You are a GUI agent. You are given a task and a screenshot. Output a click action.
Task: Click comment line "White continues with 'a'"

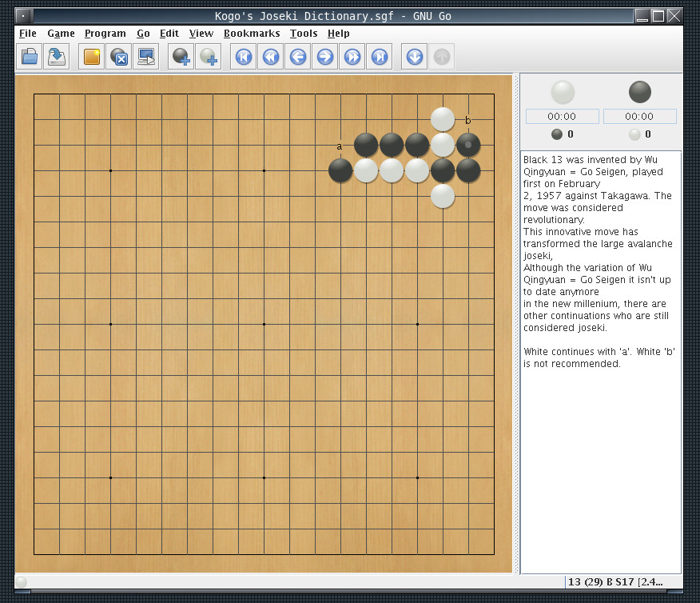pos(578,352)
